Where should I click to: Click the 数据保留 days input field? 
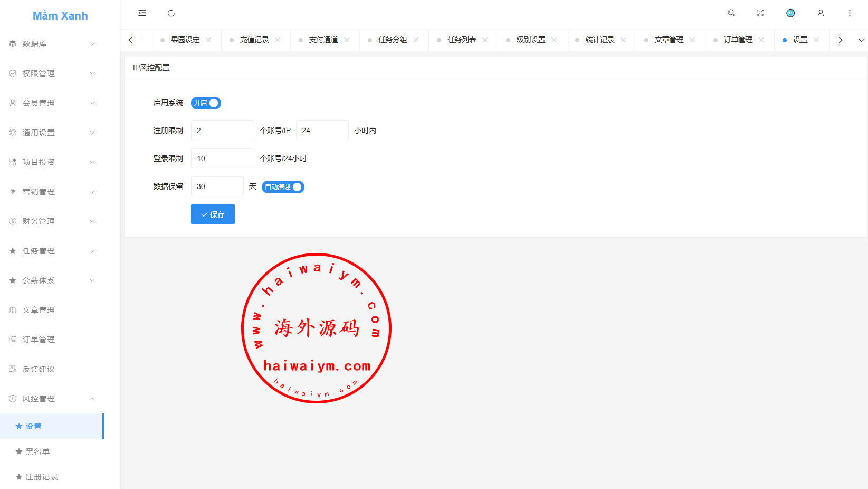217,186
